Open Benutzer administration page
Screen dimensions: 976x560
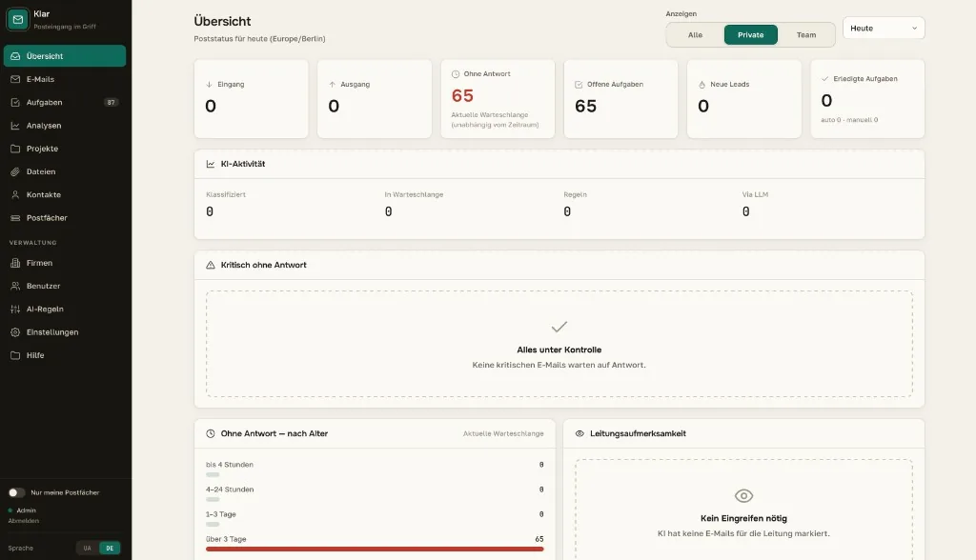tap(65, 286)
